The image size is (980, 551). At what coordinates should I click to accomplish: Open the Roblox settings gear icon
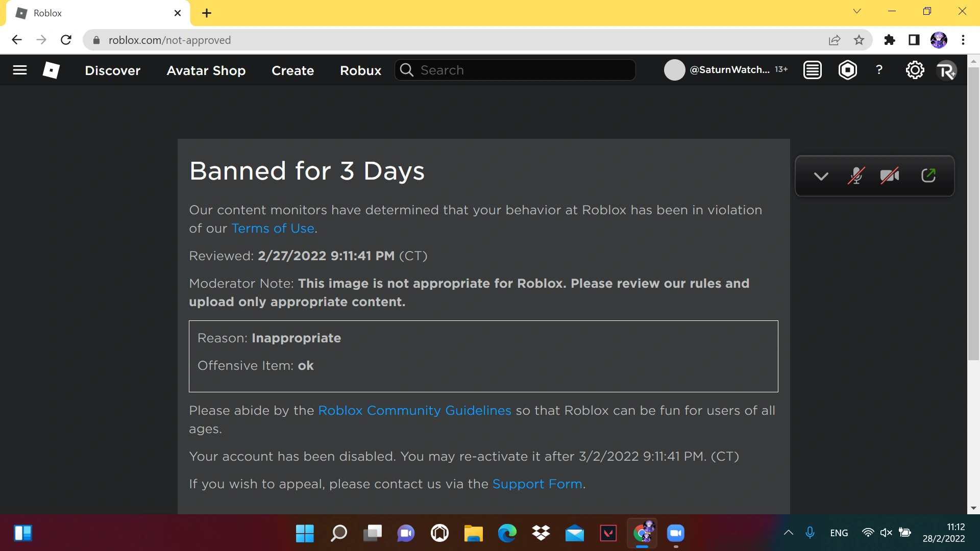click(x=915, y=70)
